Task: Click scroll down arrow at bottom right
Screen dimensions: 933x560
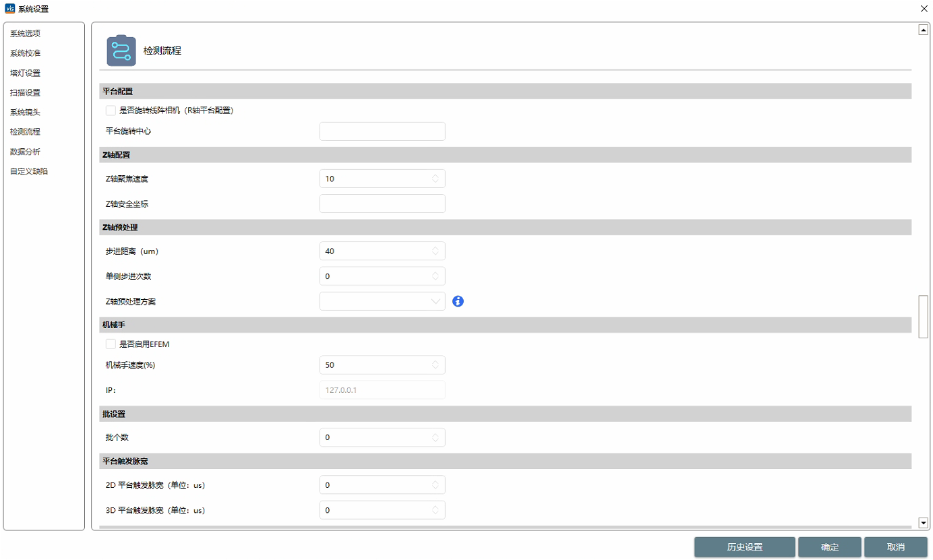Action: (924, 522)
